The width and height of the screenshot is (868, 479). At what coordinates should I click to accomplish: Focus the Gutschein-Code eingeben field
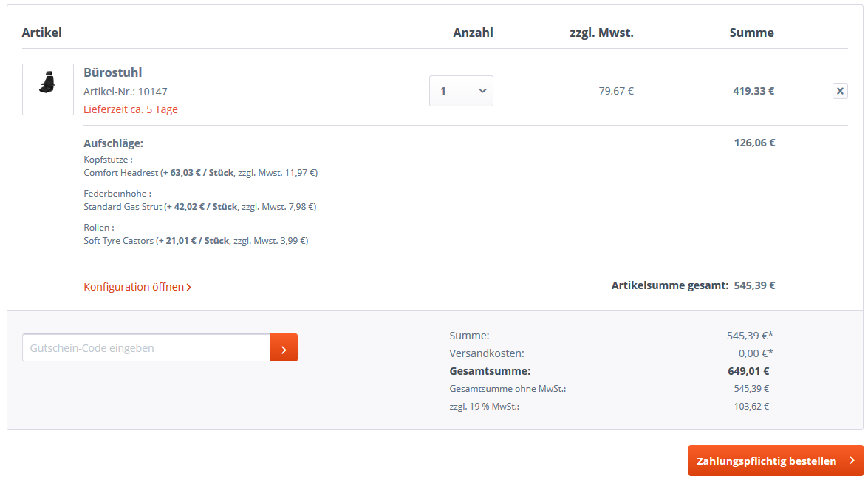pos(146,347)
